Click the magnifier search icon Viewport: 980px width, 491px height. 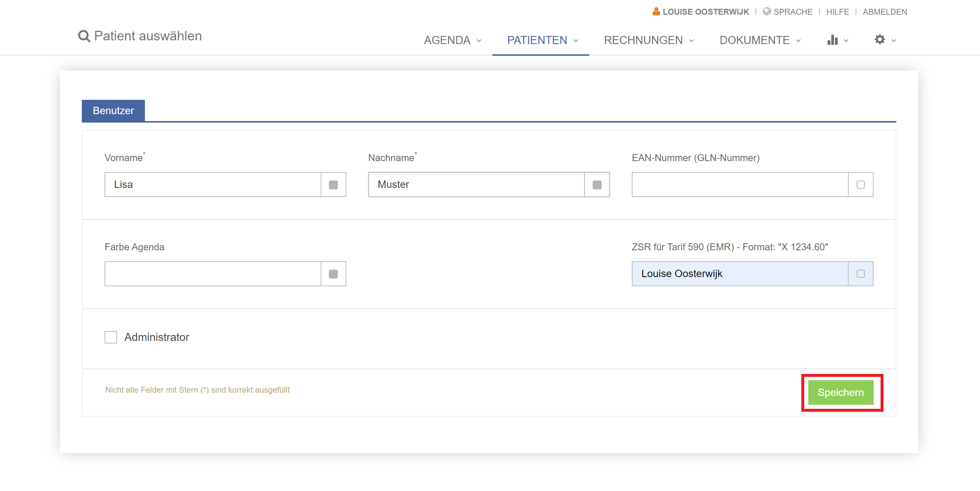84,36
